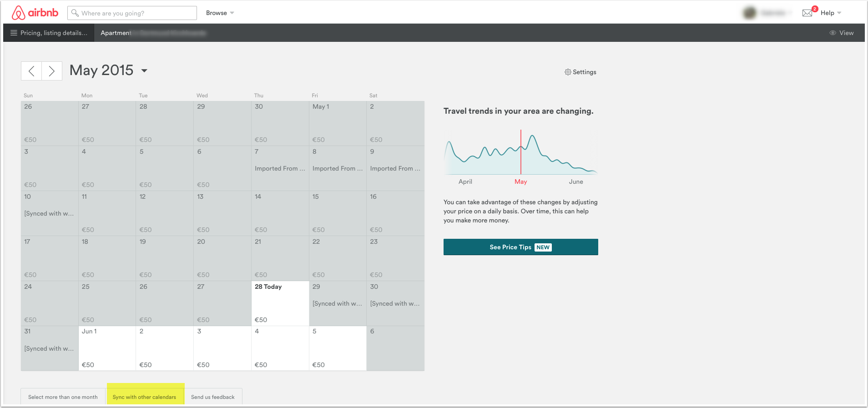Click the Airbnb logo
This screenshot has height=408, width=868.
(35, 13)
